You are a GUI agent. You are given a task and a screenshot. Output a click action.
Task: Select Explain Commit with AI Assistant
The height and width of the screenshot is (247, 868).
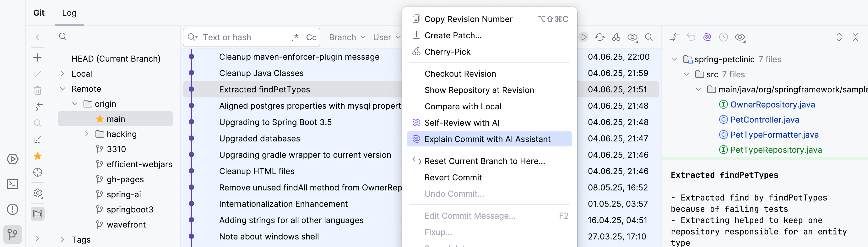click(487, 139)
